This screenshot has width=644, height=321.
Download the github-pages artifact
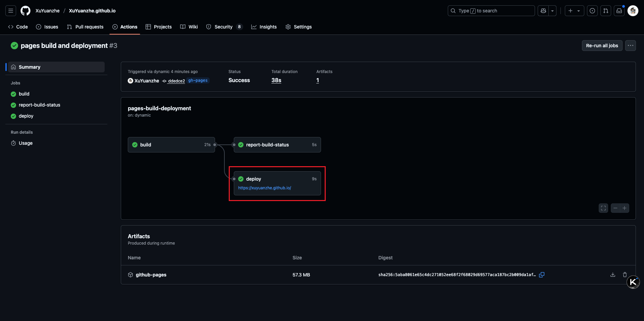coord(613,275)
